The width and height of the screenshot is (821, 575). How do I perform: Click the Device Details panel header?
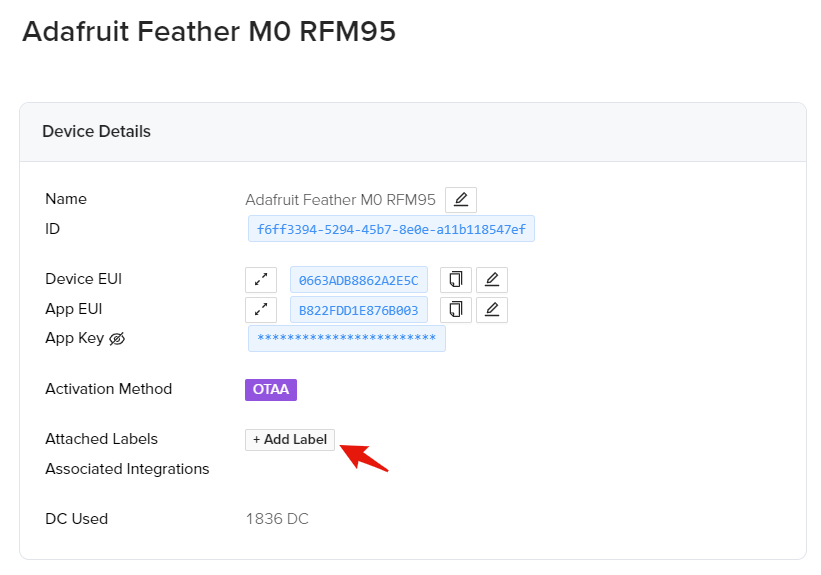tap(96, 131)
